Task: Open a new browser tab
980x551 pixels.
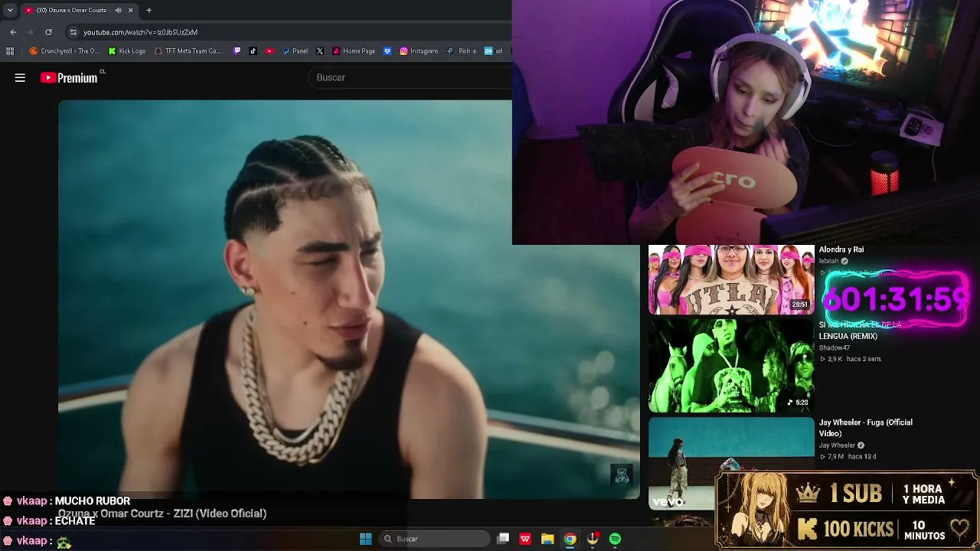Action: coord(149,10)
